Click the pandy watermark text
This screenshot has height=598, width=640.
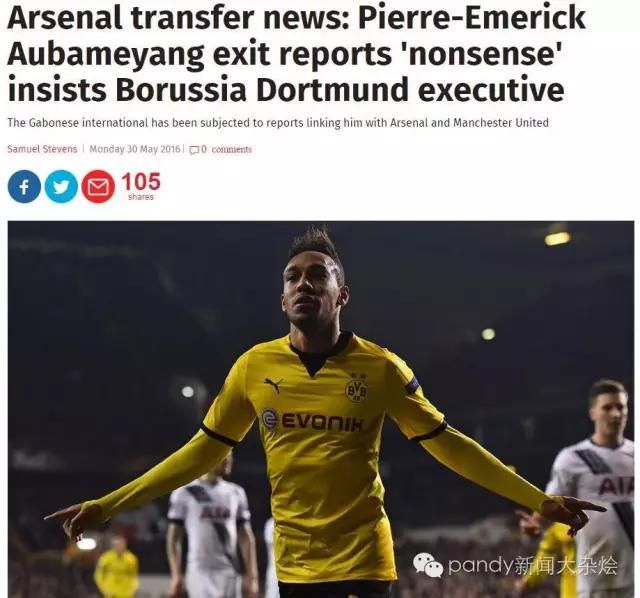tap(533, 565)
